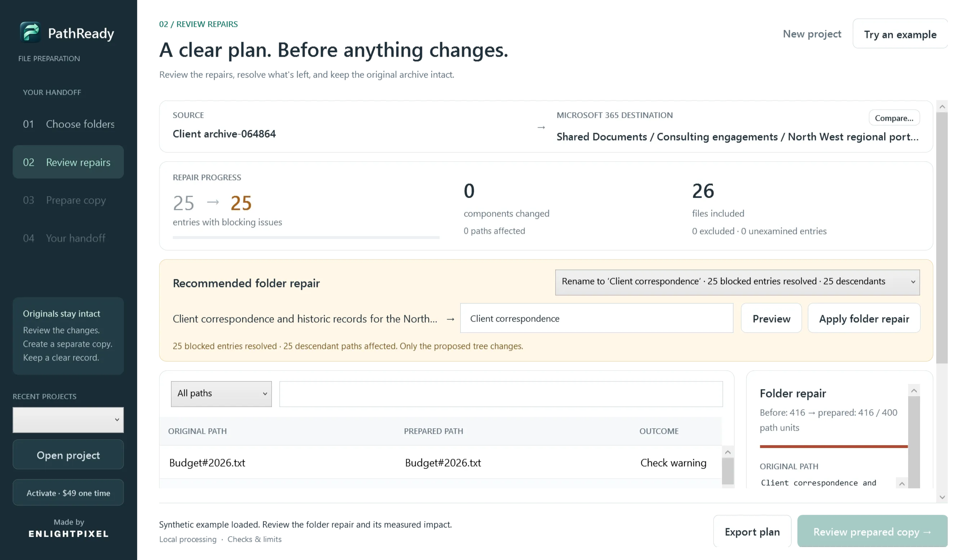Click the Client correspondence name input field
The height and width of the screenshot is (560, 969).
tap(596, 318)
